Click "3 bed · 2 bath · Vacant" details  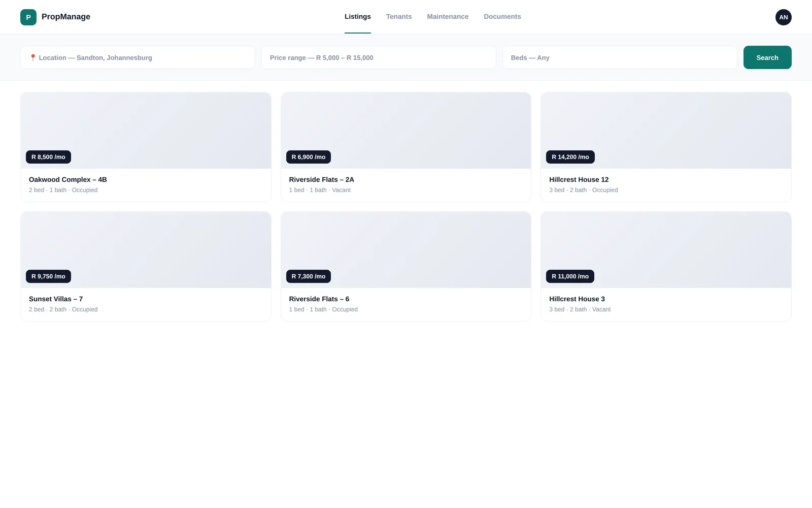click(x=580, y=309)
